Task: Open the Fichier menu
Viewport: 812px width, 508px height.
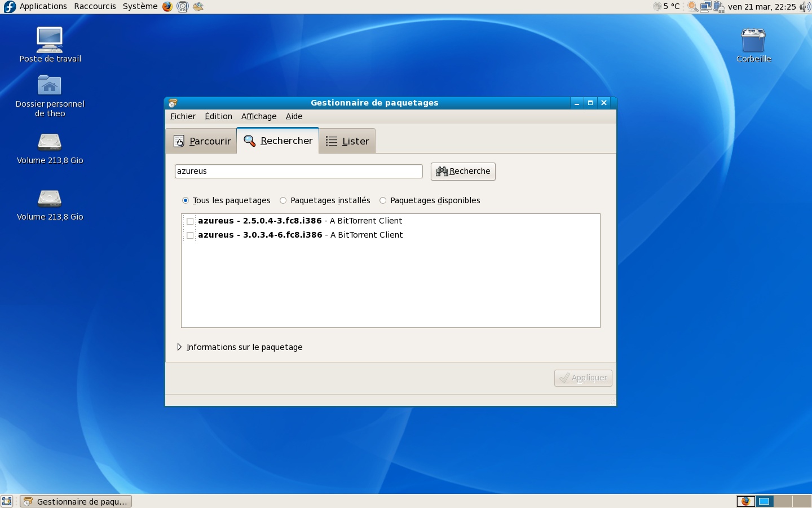Action: click(x=183, y=116)
